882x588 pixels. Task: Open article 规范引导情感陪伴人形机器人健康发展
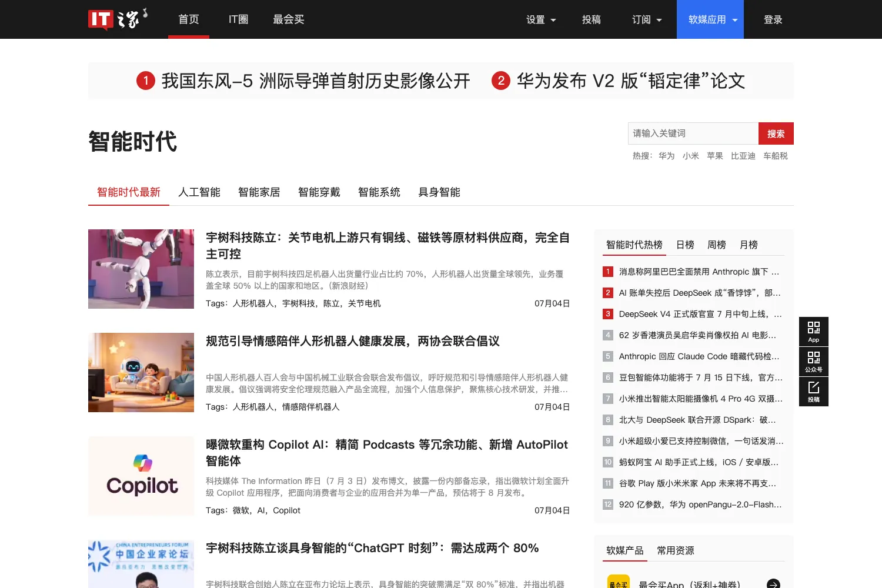353,341
